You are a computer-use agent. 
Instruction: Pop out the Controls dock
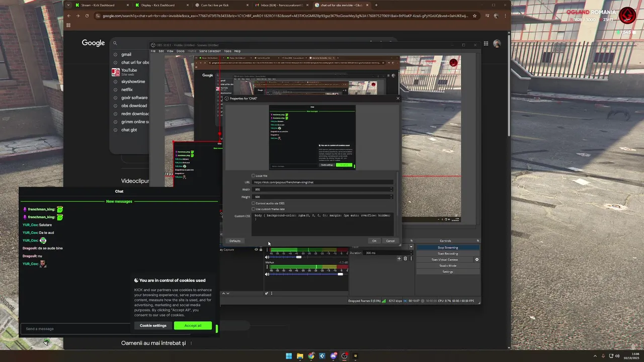click(477, 241)
